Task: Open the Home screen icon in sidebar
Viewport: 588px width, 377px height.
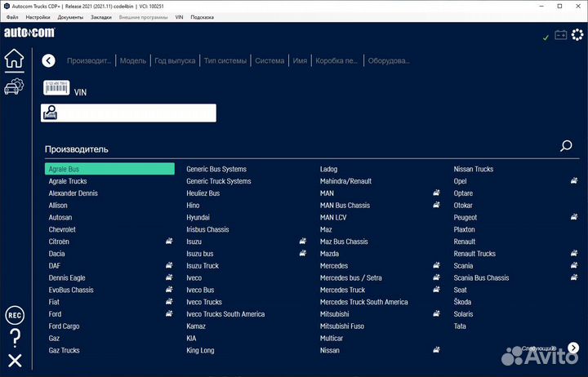Action: (14, 60)
